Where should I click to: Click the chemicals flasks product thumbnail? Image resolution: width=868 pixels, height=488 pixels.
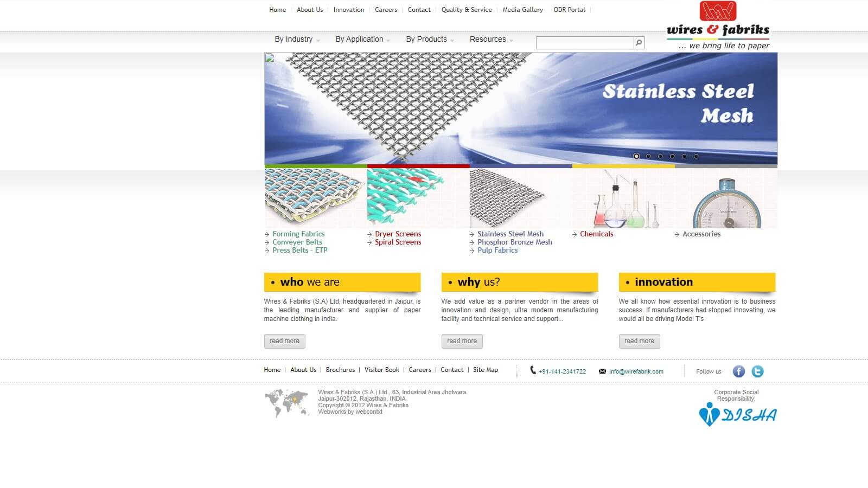(623, 199)
